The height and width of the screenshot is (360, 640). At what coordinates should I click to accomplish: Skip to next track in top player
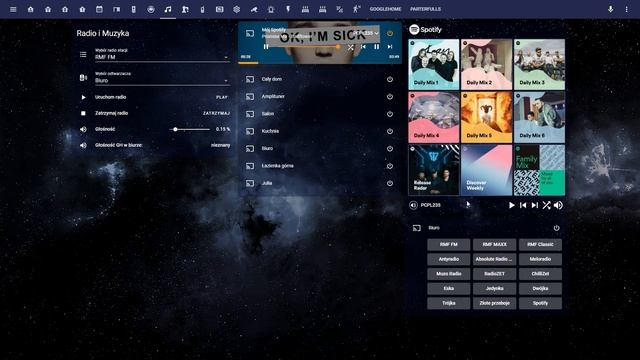point(390,47)
